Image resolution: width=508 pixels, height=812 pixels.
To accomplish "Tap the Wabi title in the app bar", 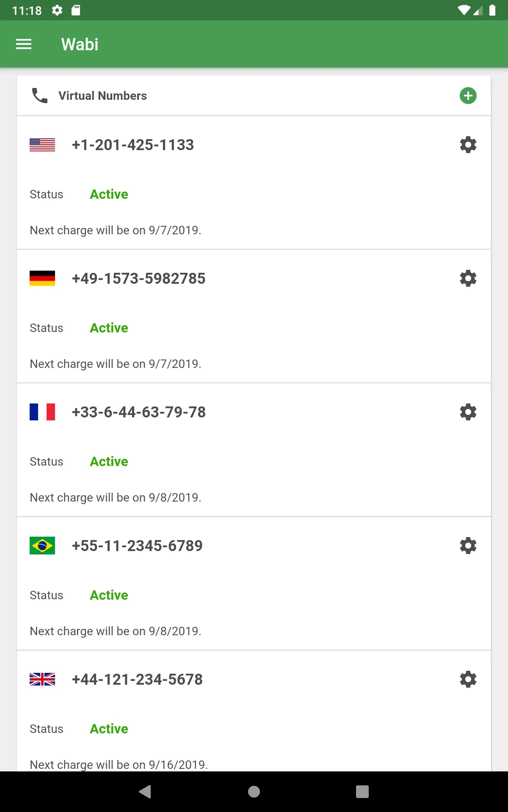I will 80,44.
